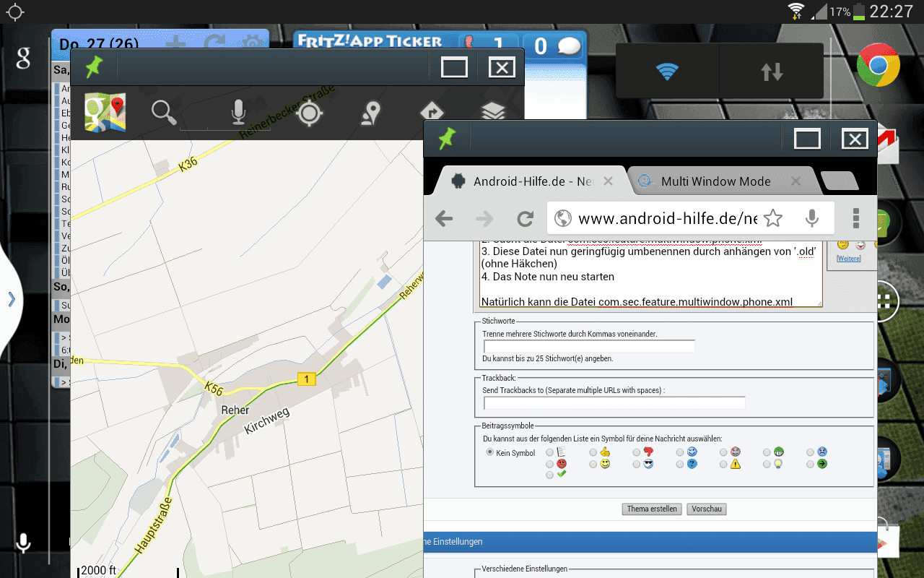Select the light bulb radio button
The image size is (924, 578).
[x=767, y=464]
